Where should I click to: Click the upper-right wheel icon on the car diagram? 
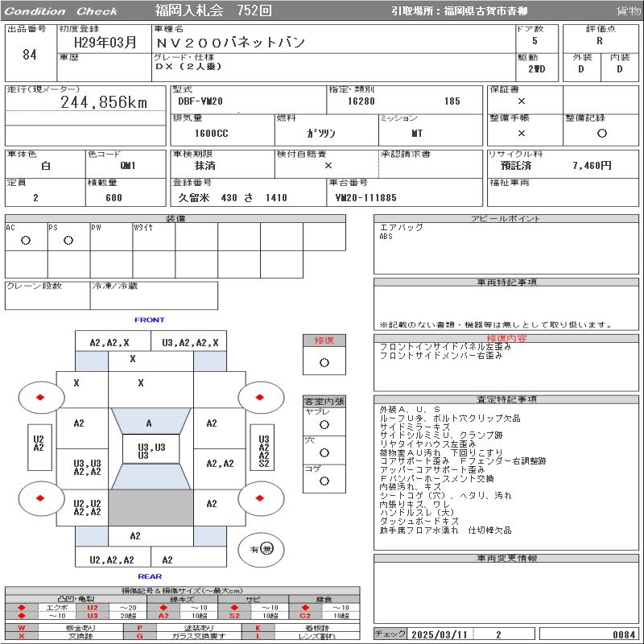point(260,398)
